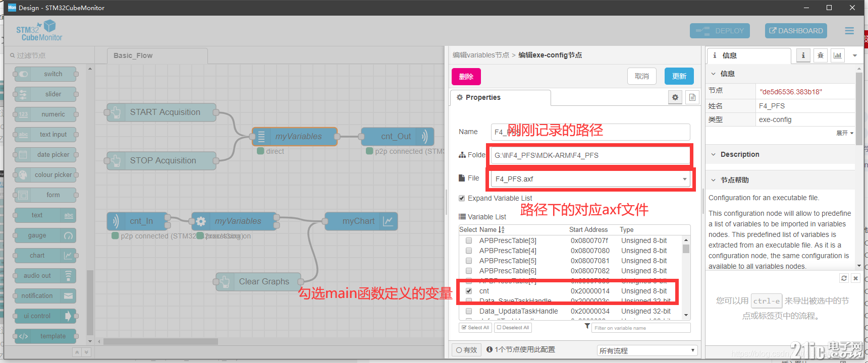Click the DEPLOY button
Viewport: 868px width, 363px height.
coord(720,31)
